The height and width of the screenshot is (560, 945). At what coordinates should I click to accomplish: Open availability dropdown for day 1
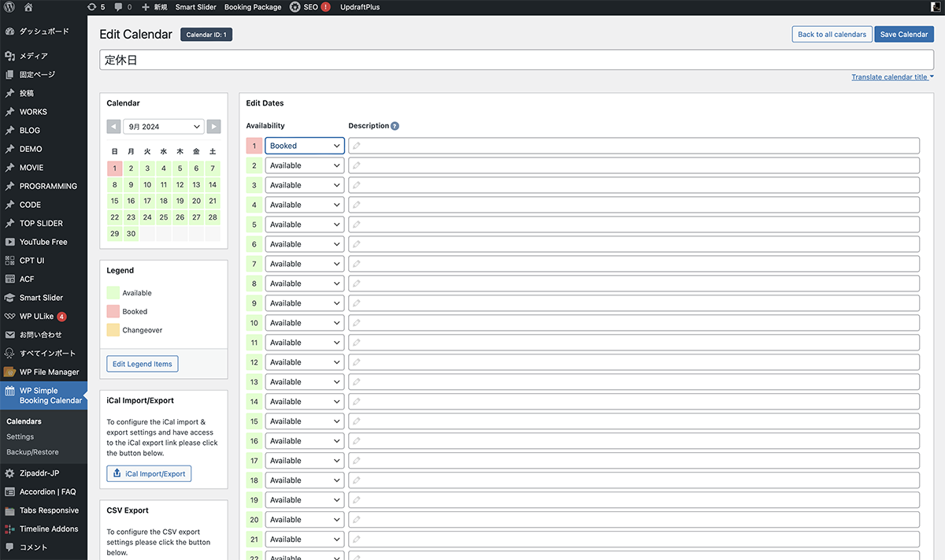coord(304,146)
